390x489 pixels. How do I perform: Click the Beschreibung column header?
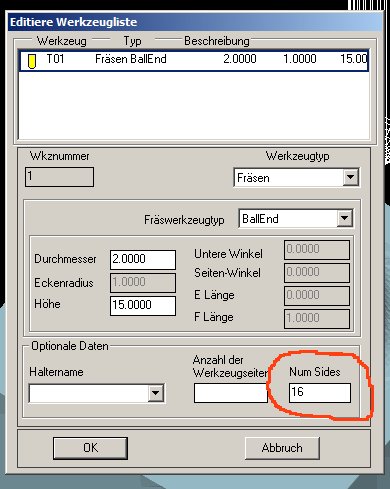(x=217, y=41)
